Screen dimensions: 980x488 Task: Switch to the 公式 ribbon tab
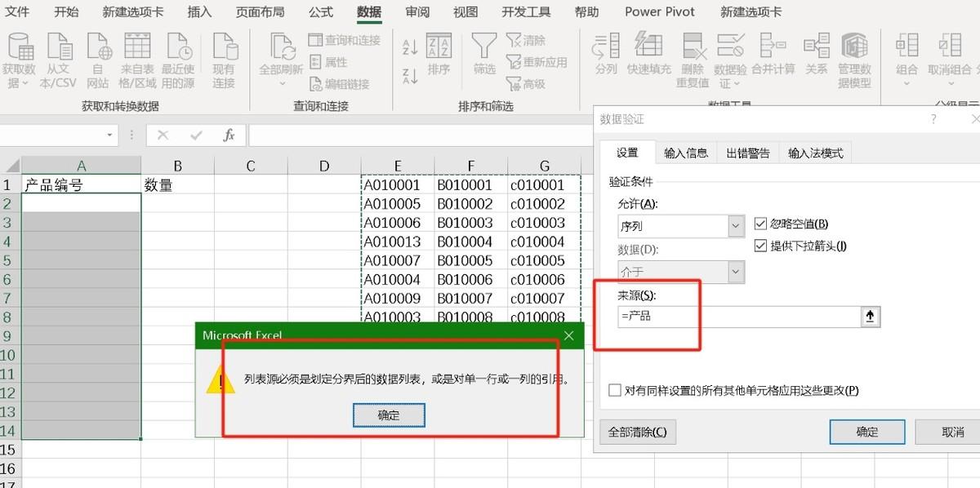(321, 11)
